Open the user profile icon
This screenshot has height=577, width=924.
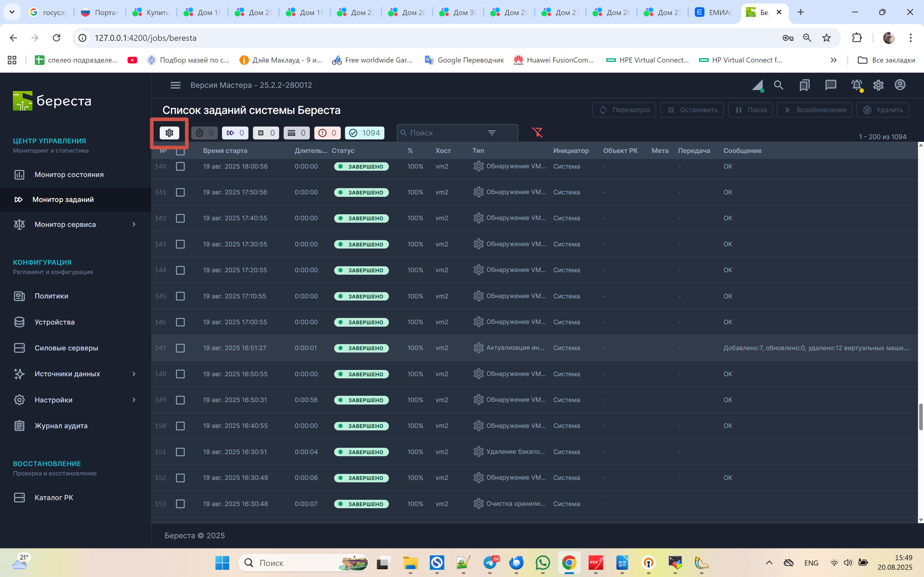(900, 85)
